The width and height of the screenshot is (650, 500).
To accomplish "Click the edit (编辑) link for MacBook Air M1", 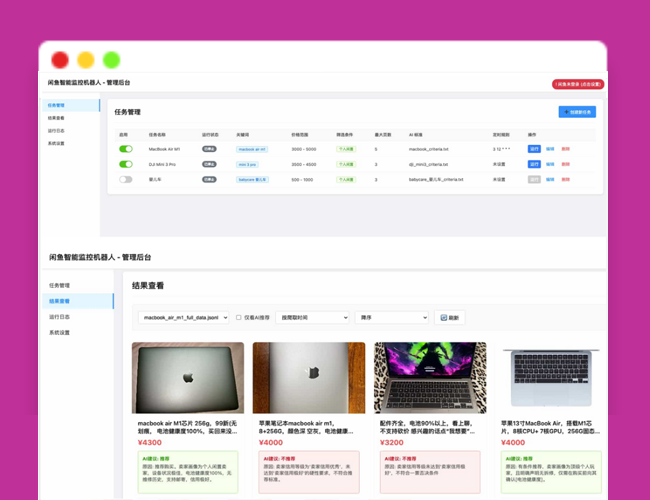I will pyautogui.click(x=550, y=149).
